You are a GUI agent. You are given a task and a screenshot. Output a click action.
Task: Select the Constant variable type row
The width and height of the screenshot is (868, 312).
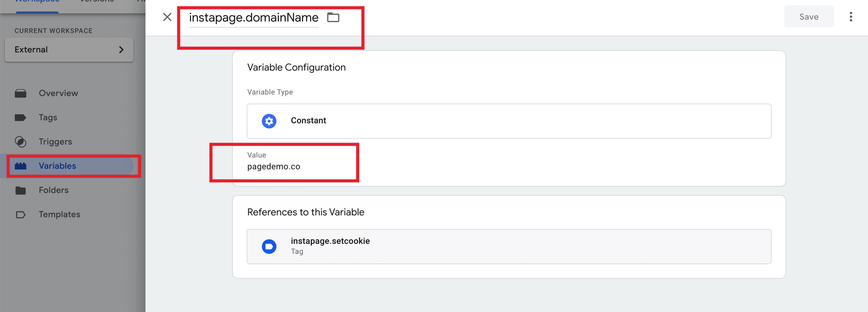pyautogui.click(x=509, y=121)
